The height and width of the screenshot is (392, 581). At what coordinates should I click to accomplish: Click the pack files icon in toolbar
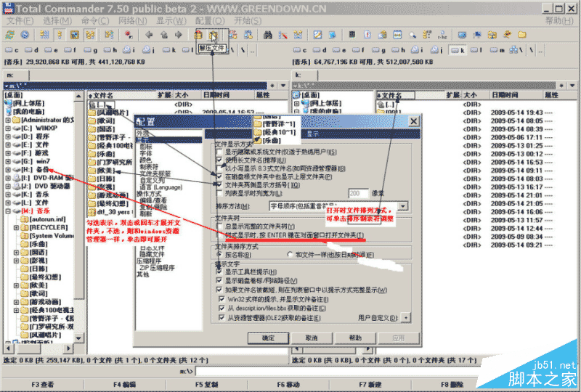click(199, 35)
